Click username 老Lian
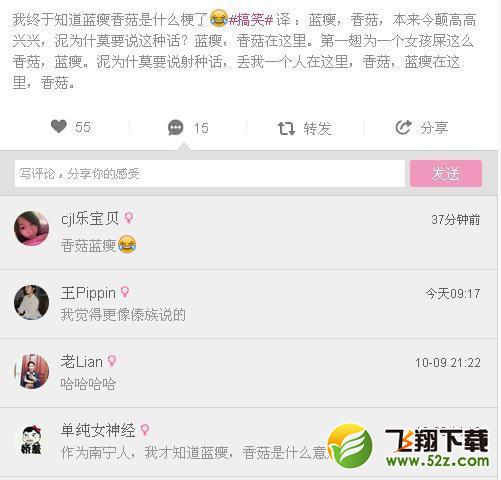 82,362
